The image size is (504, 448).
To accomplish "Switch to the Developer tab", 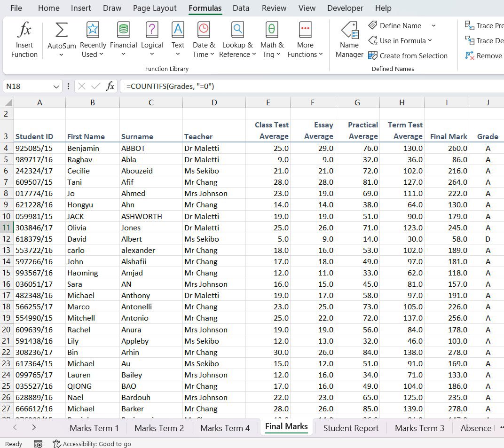I will [345, 8].
